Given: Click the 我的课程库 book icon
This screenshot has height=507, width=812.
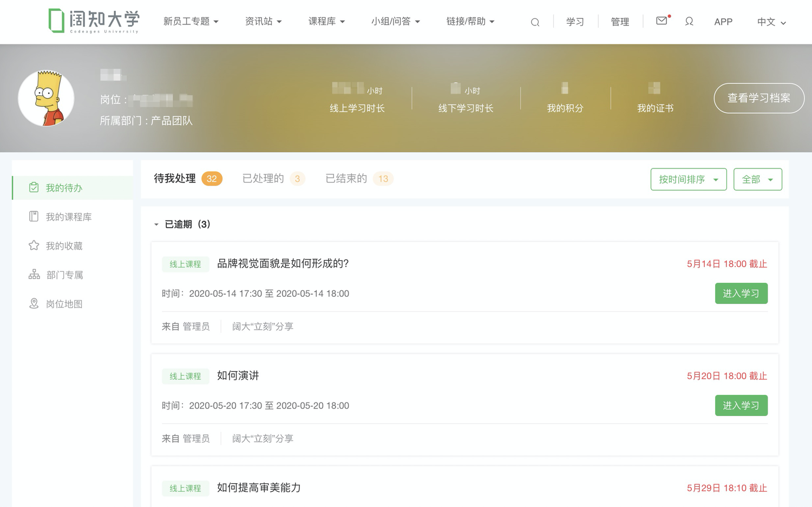Looking at the screenshot, I should 34,216.
